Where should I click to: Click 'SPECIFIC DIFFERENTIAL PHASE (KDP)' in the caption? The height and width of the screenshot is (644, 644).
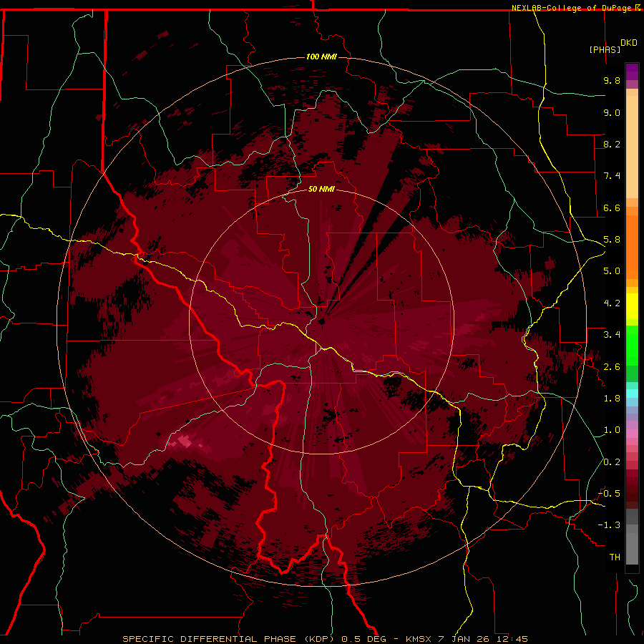229,639
